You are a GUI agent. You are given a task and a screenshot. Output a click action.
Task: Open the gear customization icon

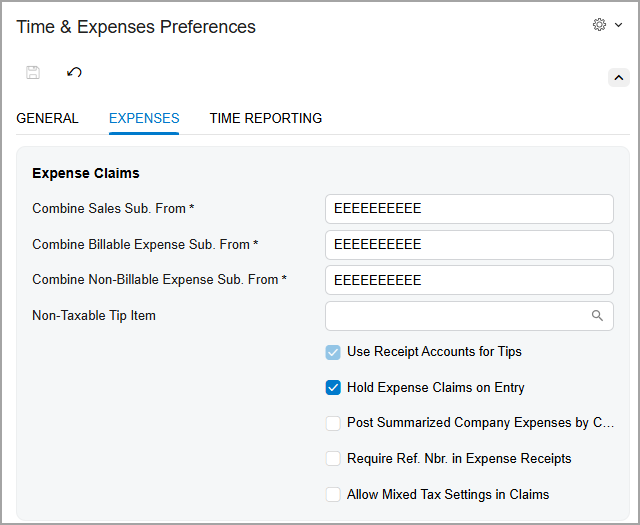[599, 24]
